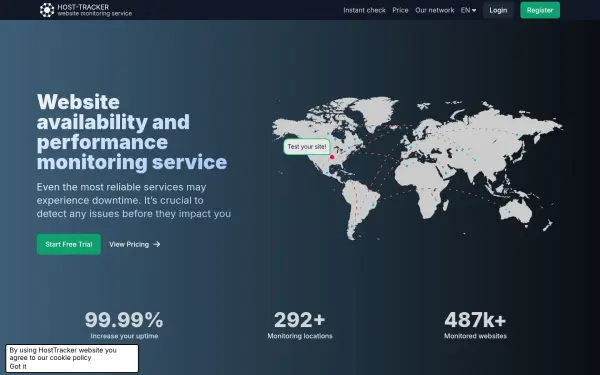The image size is (600, 375).
Task: Click the 'Monitored websites' label
Action: 475,336
